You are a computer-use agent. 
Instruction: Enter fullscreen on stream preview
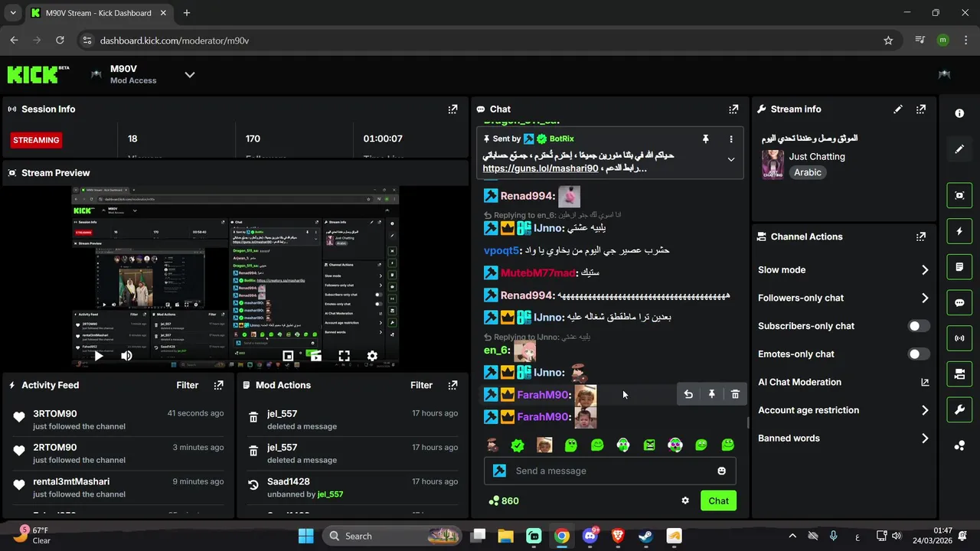(345, 356)
